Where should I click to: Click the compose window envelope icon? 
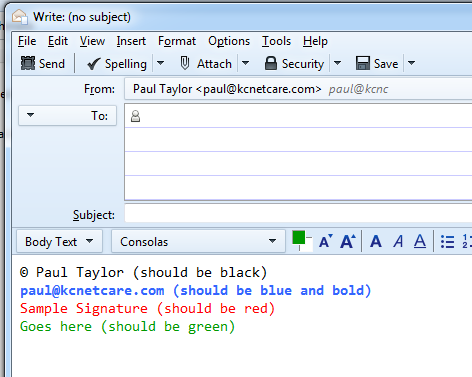coord(20,17)
